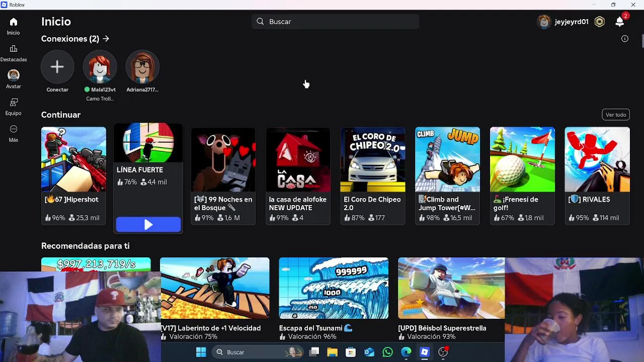
Task: Click the jeyjeyrd01 username text
Action: 572,22
